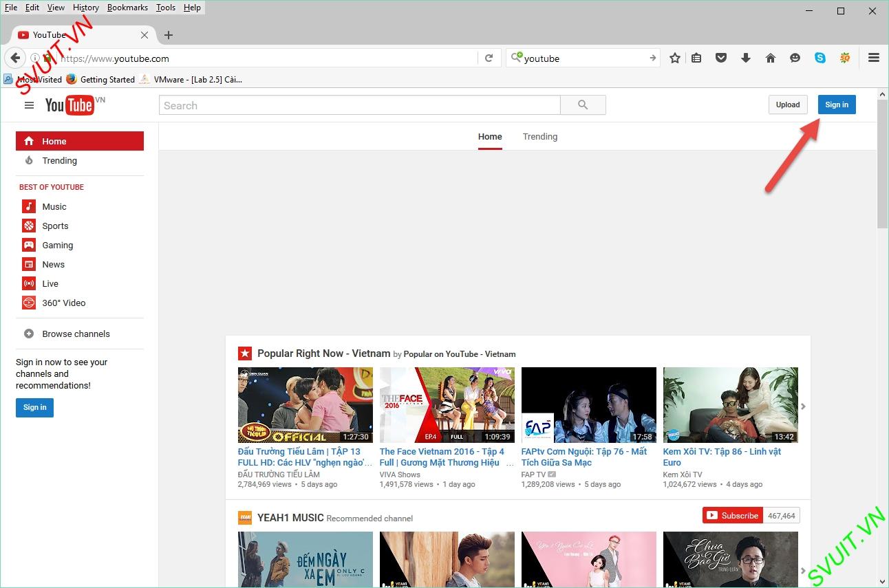Screen dimensions: 889x588
Task: Open Music in the Best of YouTube list
Action: point(54,206)
